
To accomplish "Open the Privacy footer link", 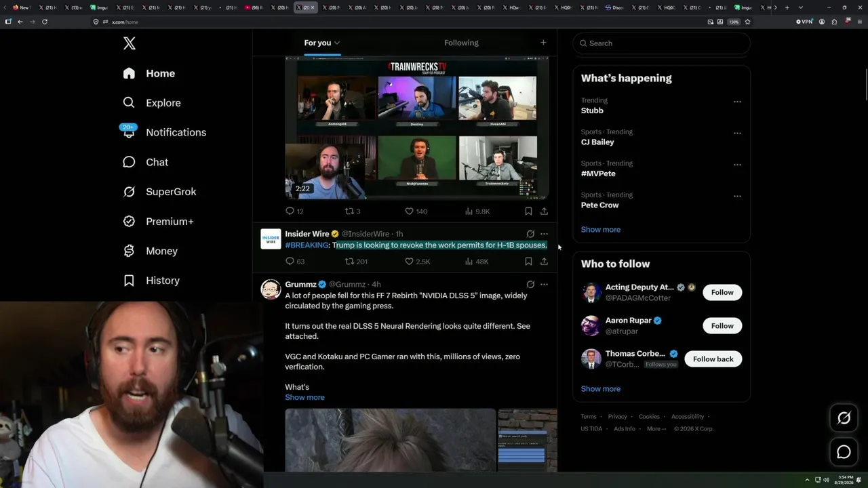I will point(617,416).
